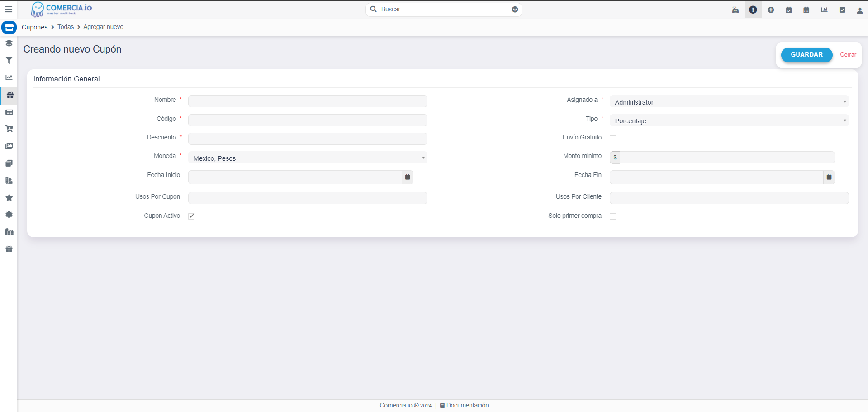Click into Usos Por Cupón field

click(308, 198)
